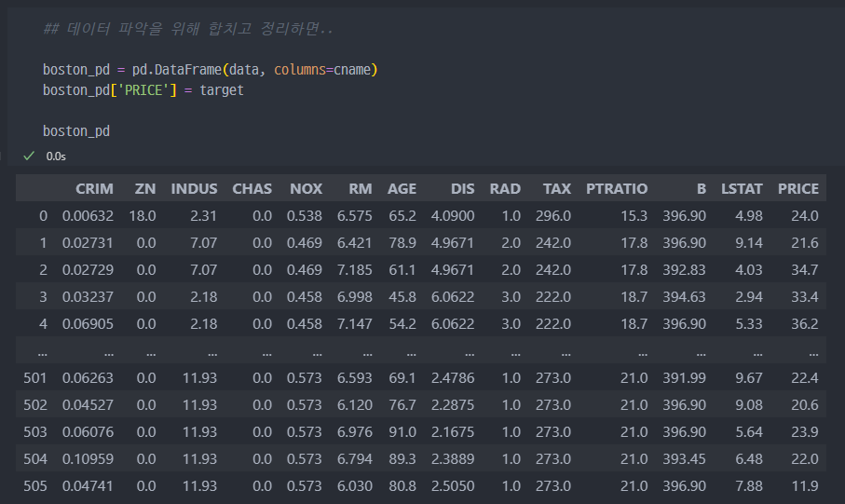Place cursor on pd.DataFrame code line
The width and height of the screenshot is (845, 504).
(211, 70)
